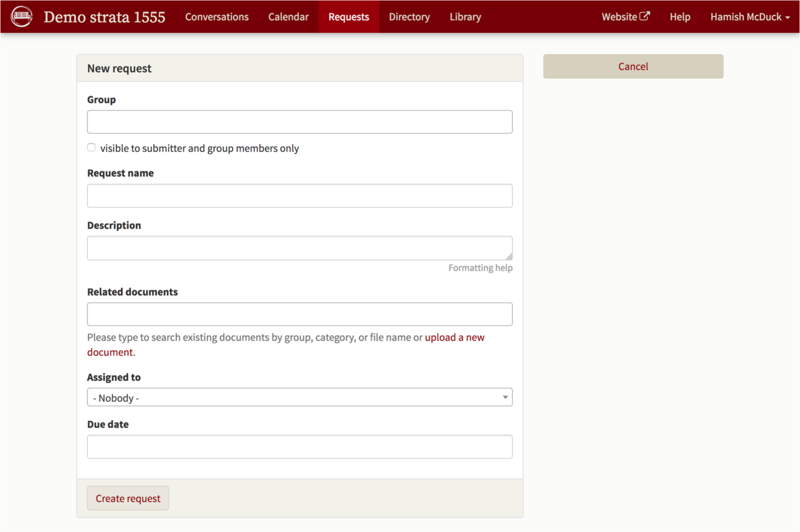Click the resize grip on the Description box

(509, 258)
